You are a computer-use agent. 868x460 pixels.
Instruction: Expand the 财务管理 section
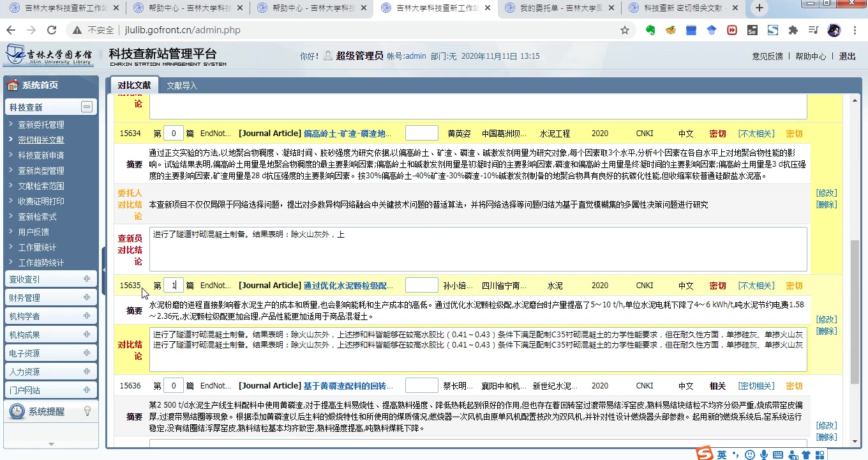pyautogui.click(x=87, y=298)
